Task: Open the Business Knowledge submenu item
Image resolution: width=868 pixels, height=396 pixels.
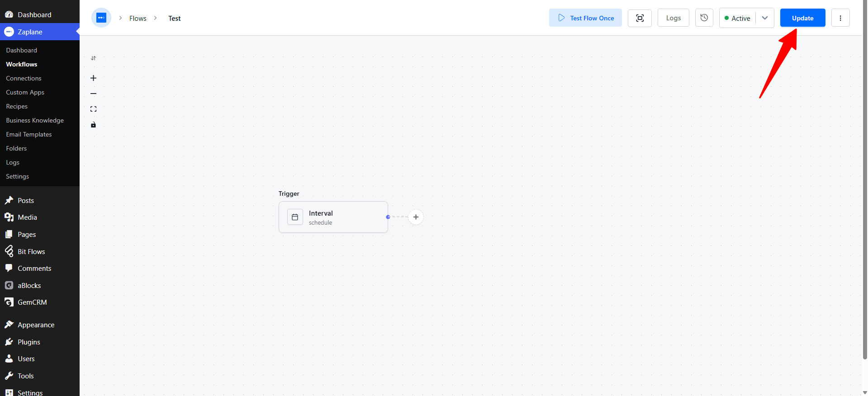Action: coord(35,120)
